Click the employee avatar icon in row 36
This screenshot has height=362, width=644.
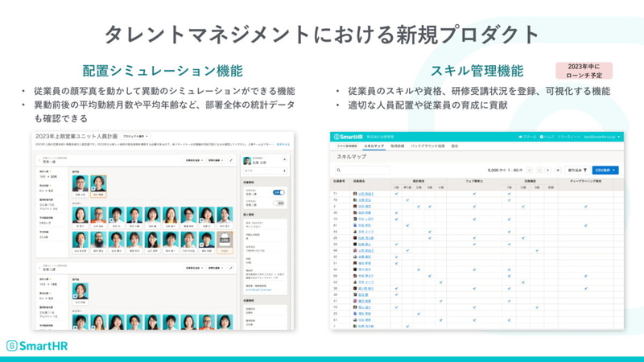click(355, 212)
